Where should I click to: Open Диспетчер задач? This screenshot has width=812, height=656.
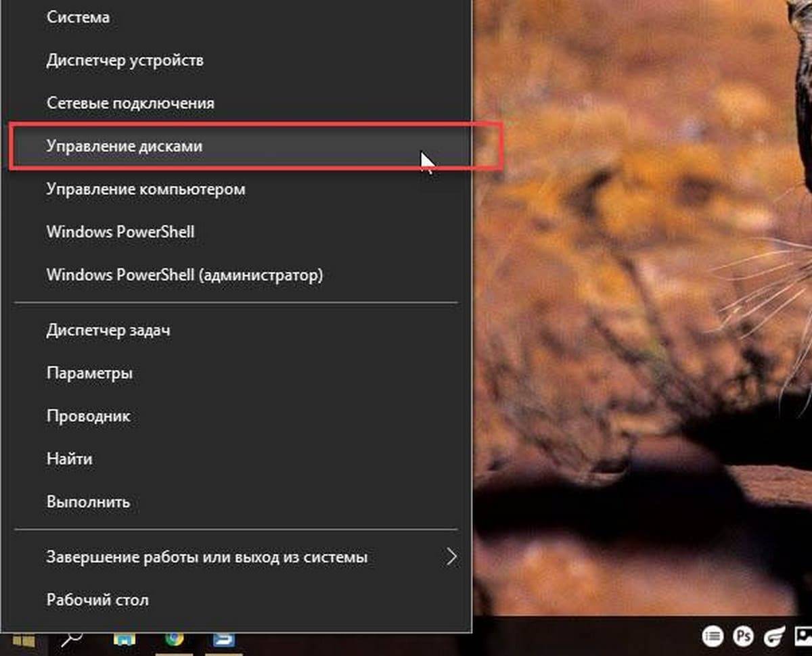click(x=108, y=331)
